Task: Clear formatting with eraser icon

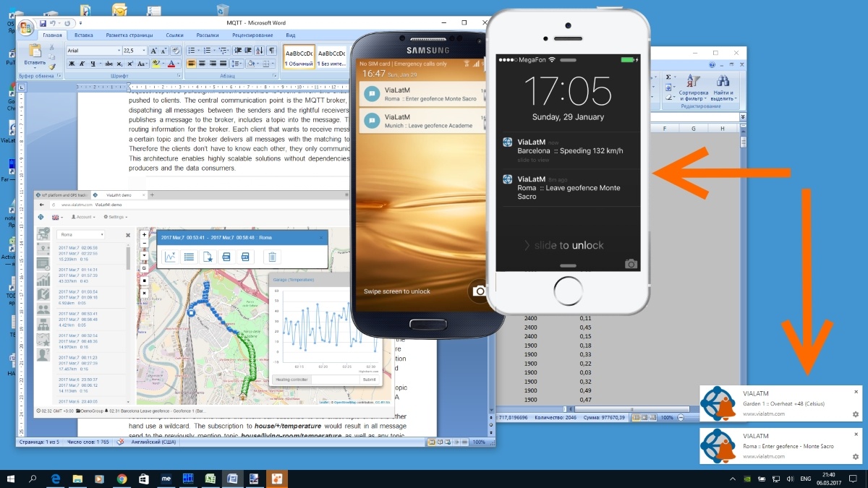Action: pos(175,51)
